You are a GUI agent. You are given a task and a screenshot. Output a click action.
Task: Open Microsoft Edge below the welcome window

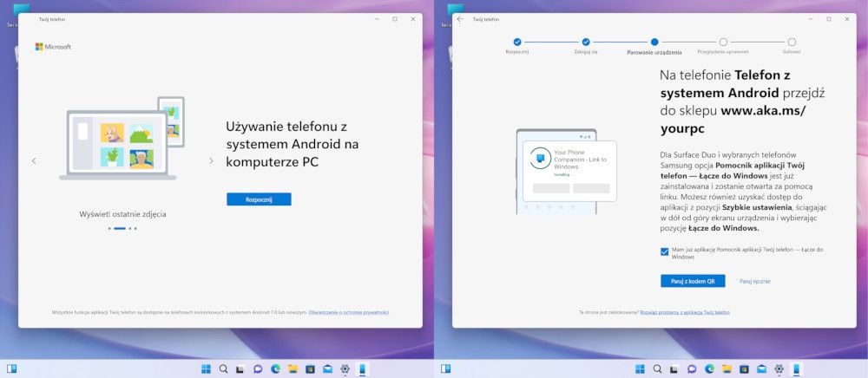click(x=275, y=369)
